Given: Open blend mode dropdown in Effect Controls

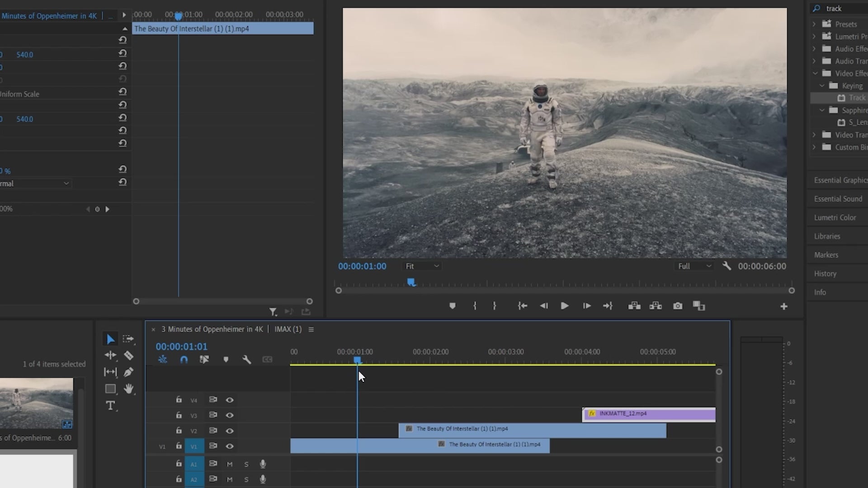Looking at the screenshot, I should (x=35, y=183).
